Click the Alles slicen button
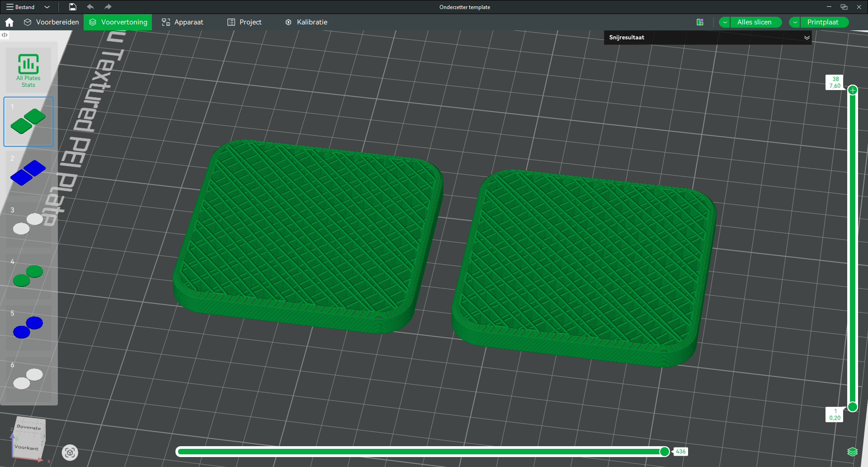 (756, 22)
